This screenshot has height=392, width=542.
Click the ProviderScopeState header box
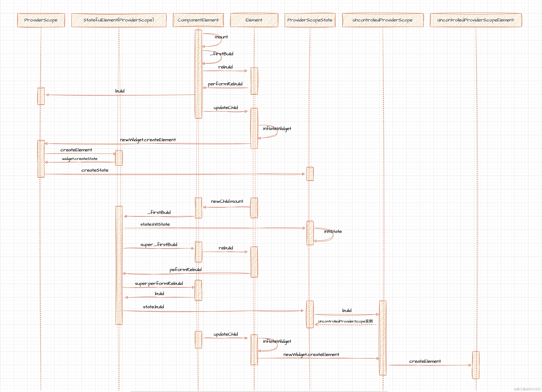click(x=310, y=20)
